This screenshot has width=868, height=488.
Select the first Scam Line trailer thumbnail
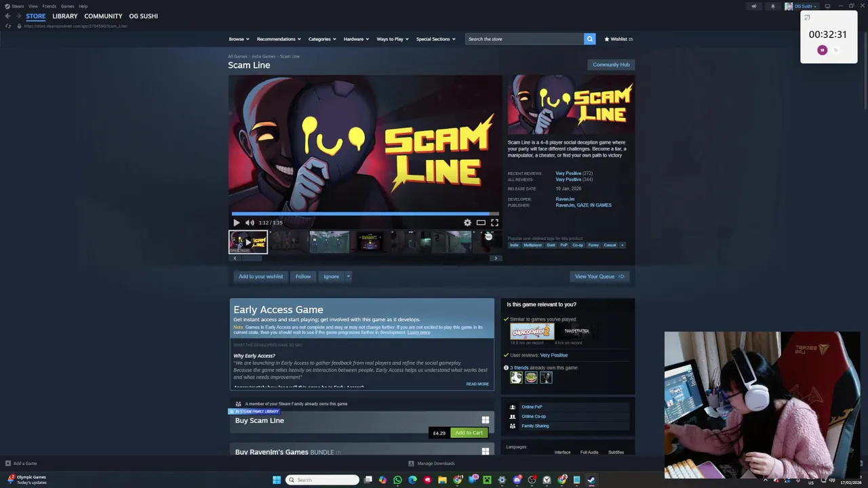point(248,242)
